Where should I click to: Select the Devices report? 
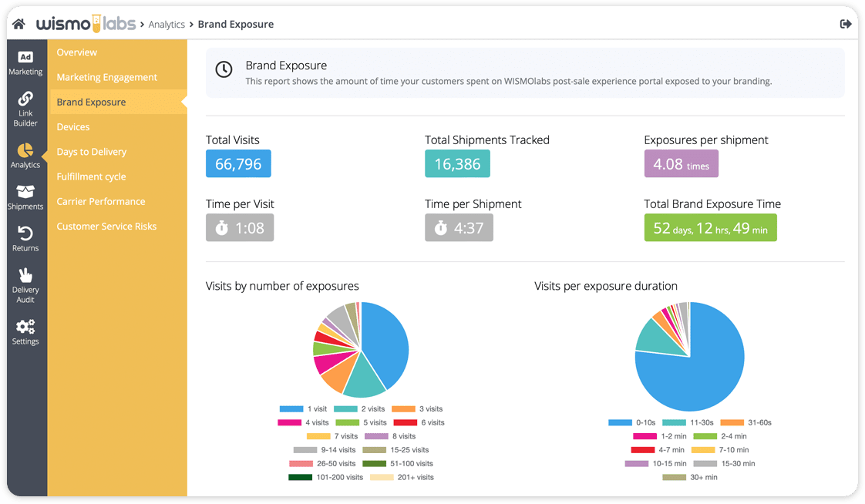click(x=72, y=127)
